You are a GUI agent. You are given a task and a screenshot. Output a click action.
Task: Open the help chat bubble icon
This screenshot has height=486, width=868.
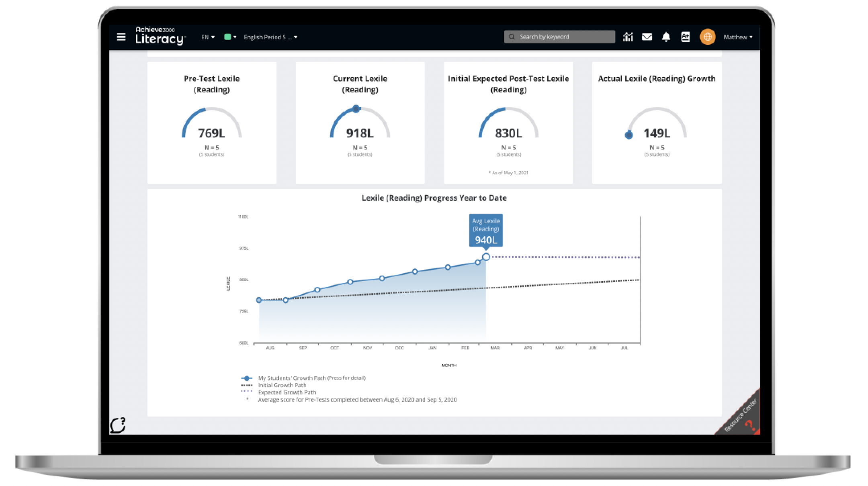(118, 425)
